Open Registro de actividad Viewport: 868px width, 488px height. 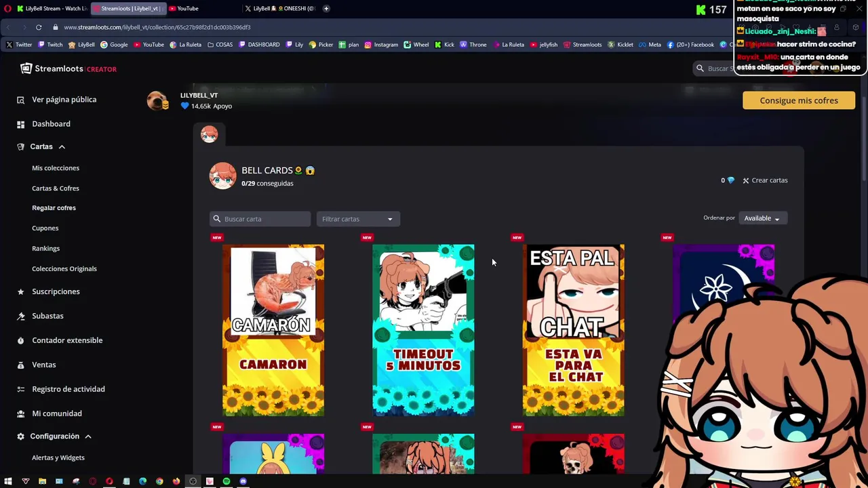click(68, 389)
